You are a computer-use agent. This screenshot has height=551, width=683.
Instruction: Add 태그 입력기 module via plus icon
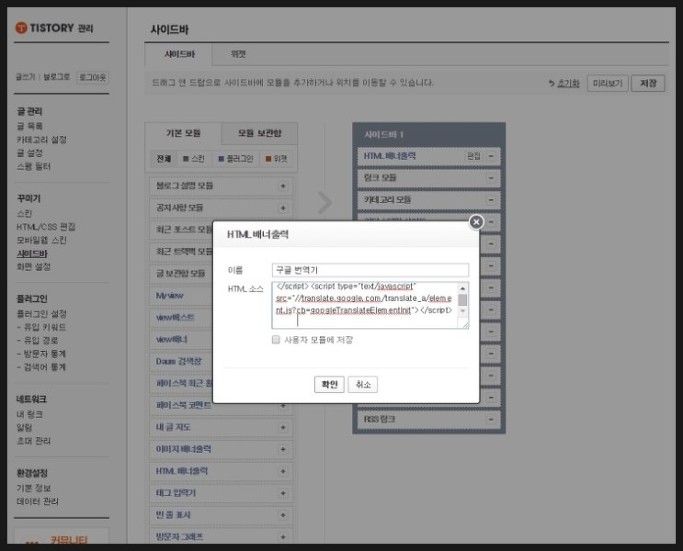(283, 493)
